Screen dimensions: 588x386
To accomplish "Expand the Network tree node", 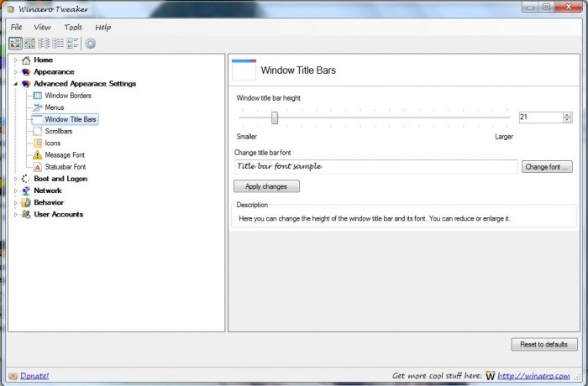I will (15, 190).
